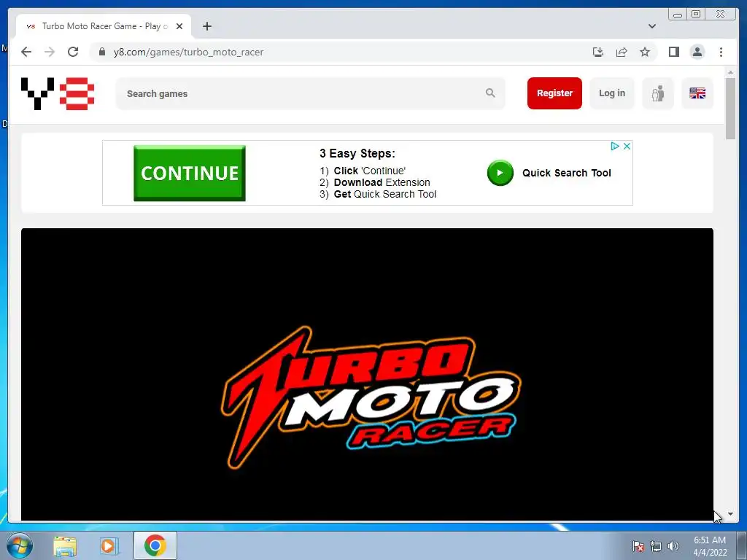Open the Windows Start button
The height and width of the screenshot is (560, 747).
coord(20,545)
